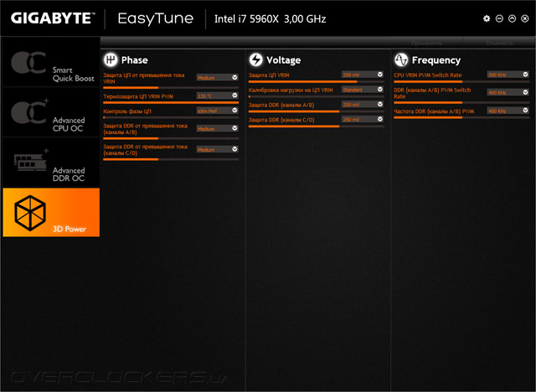This screenshot has width=536, height=392.
Task: Click the 'Термозащита ЦП VRIN PWM' label
Action: 138,96
